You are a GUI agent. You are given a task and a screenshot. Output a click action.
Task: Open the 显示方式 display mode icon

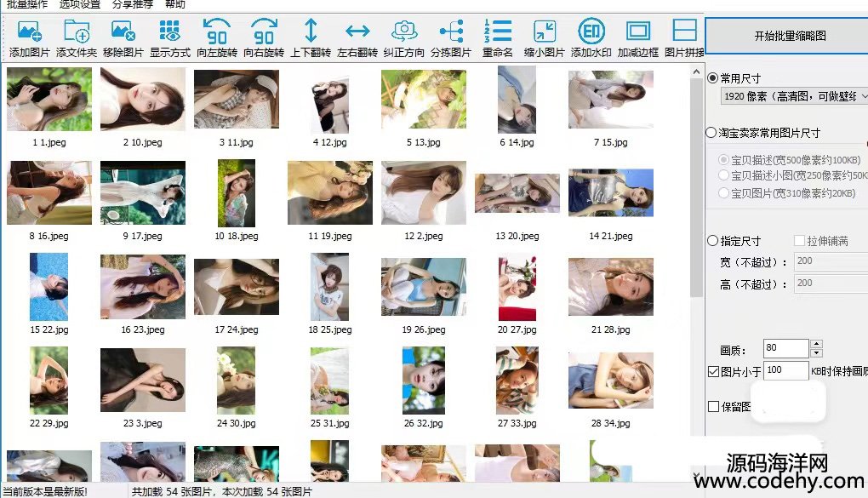(169, 31)
